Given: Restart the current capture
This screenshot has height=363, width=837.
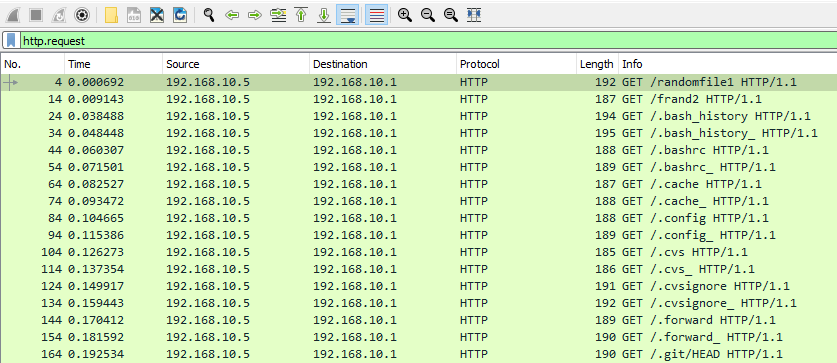Looking at the screenshot, I should 59,15.
